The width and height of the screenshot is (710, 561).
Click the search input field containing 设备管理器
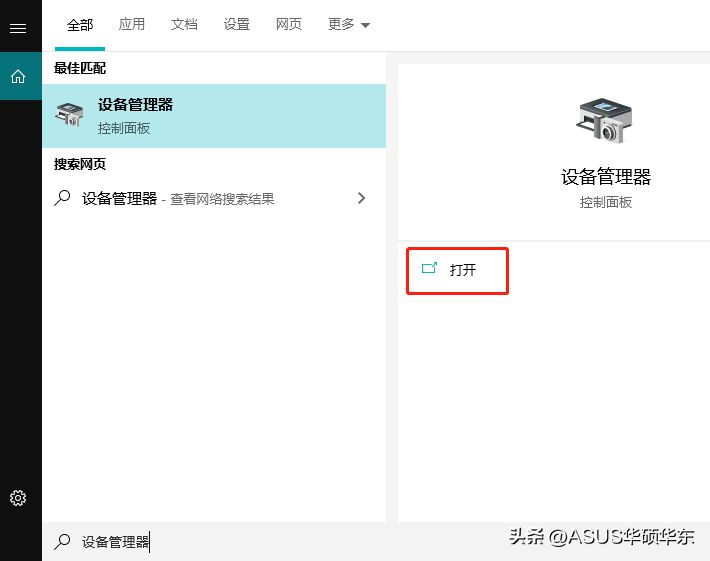click(250, 541)
